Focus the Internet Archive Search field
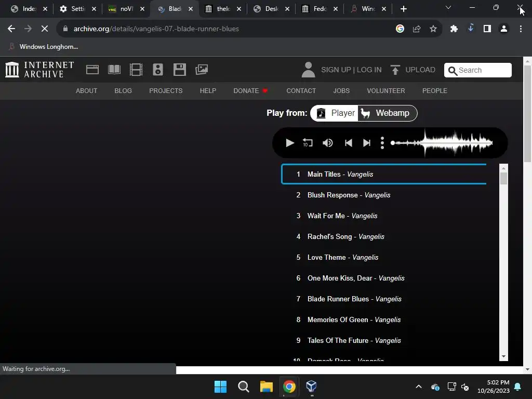The width and height of the screenshot is (532, 399). 478,70
